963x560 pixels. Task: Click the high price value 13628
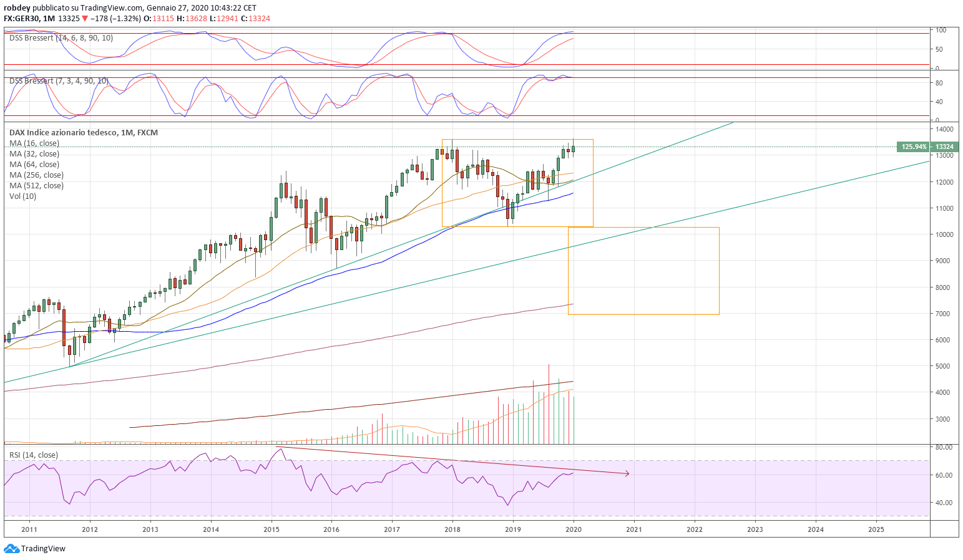[x=197, y=18]
